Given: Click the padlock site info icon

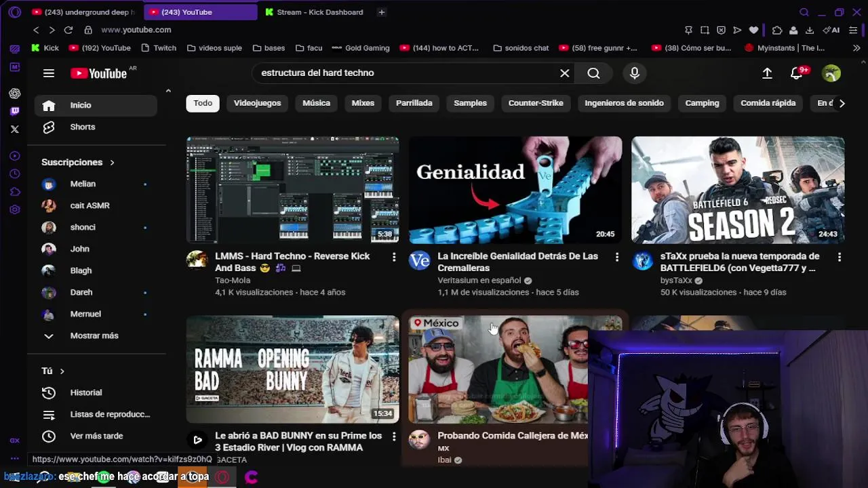Looking at the screenshot, I should [x=87, y=30].
